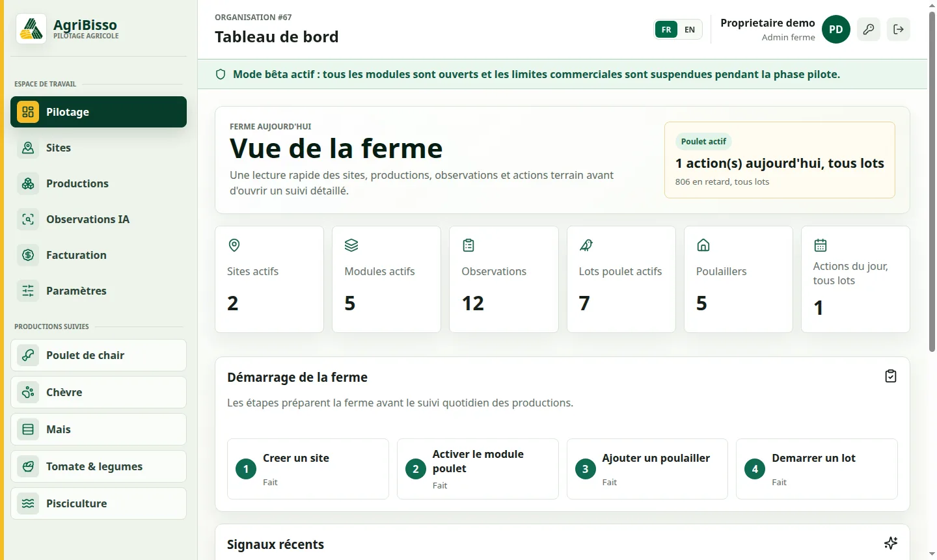Open the Sites menu item
The height and width of the screenshot is (560, 937).
pyautogui.click(x=98, y=148)
